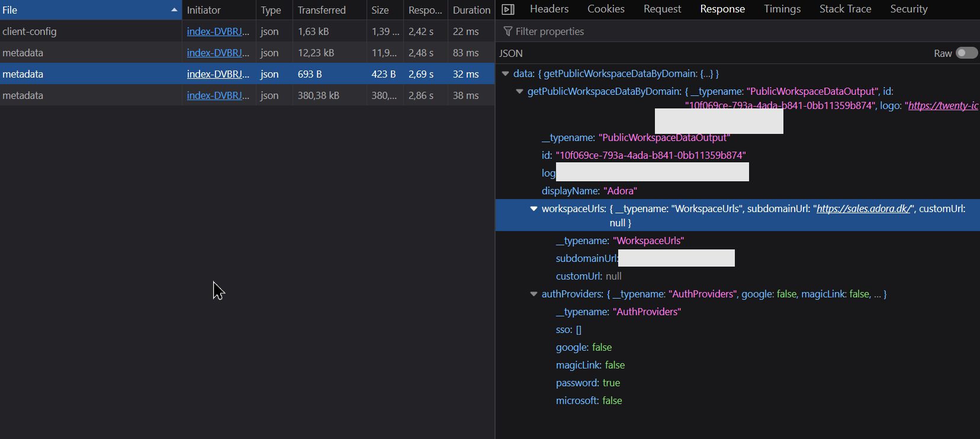Open initiator link for 380,38 kB metadata
This screenshot has width=980, height=439.
[x=218, y=95]
